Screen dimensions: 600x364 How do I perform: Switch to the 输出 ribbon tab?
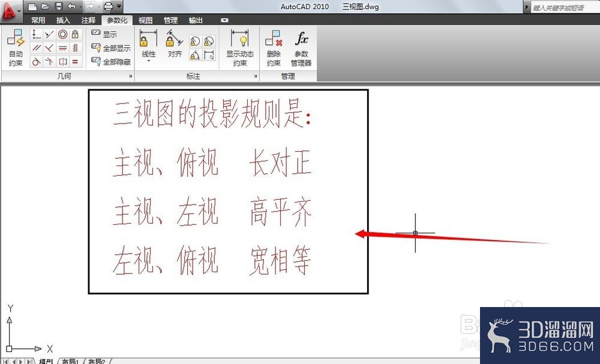click(x=196, y=20)
